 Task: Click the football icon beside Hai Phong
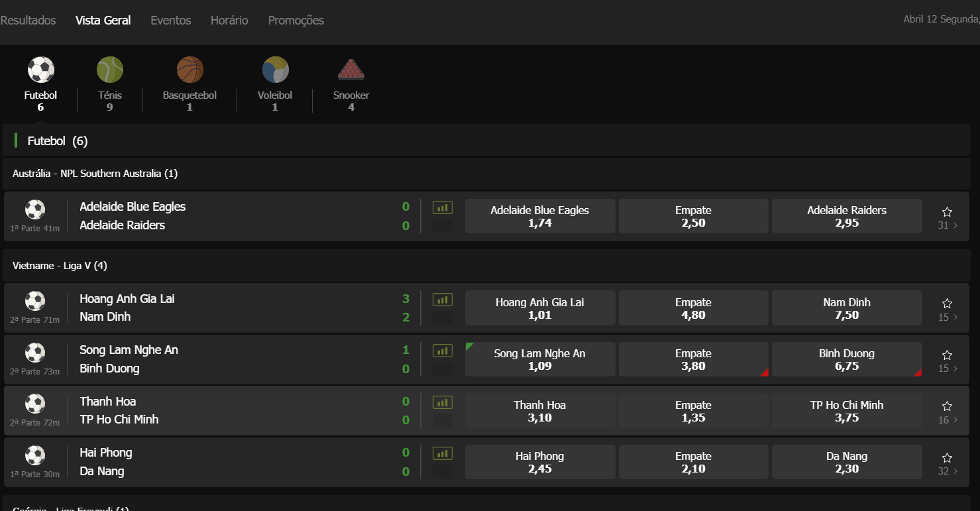pyautogui.click(x=35, y=455)
